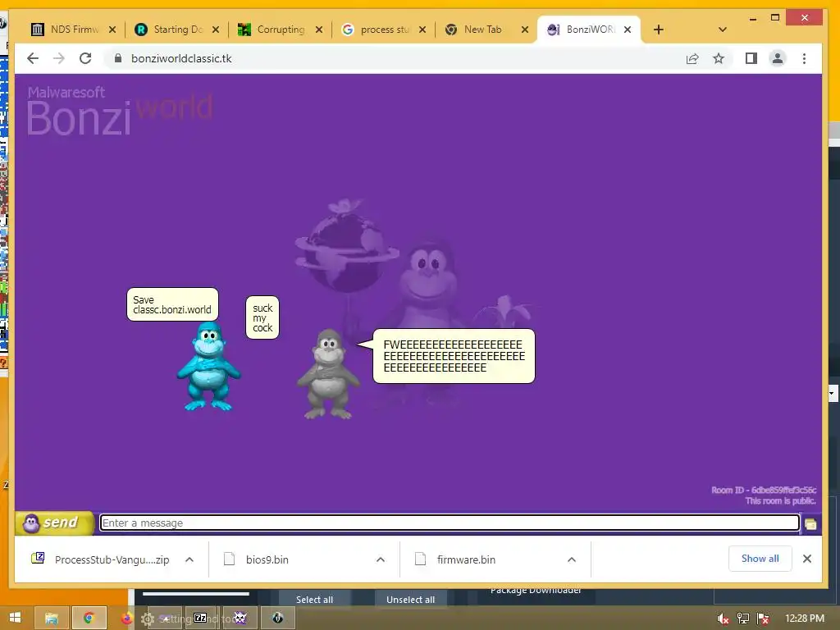This screenshot has width=840, height=630.
Task: Maximize the Chrome window
Action: (x=774, y=18)
